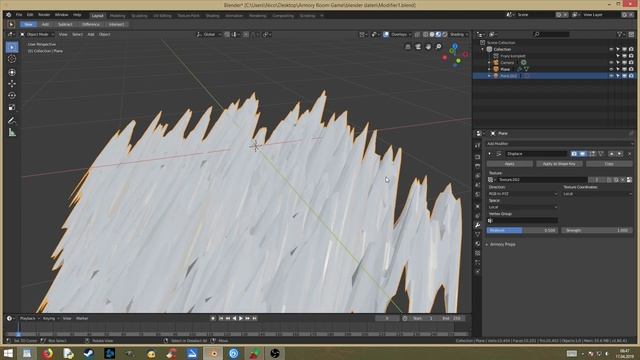Click Apply as Shape Key button
640x360 pixels.
click(559, 164)
